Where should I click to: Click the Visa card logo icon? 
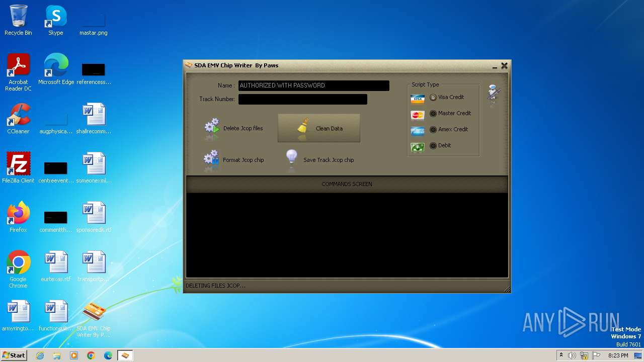[x=418, y=99]
